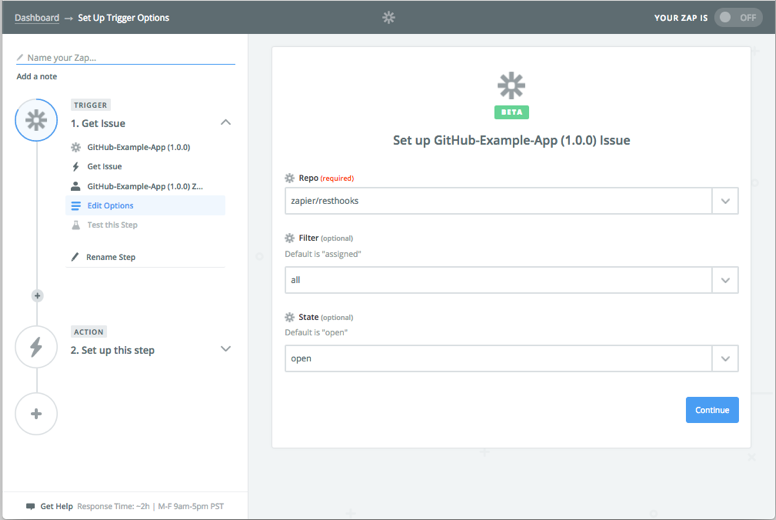Click the Add a note link
The height and width of the screenshot is (520, 776).
37,76
